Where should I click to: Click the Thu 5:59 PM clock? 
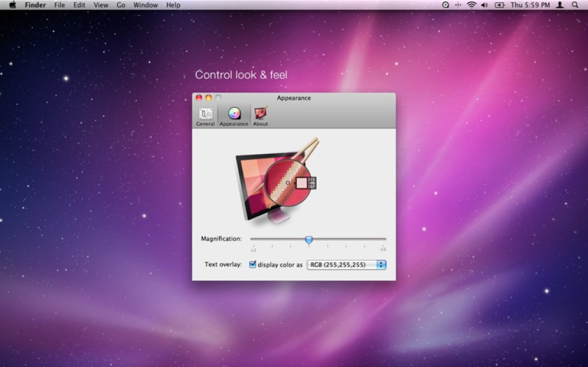point(530,5)
